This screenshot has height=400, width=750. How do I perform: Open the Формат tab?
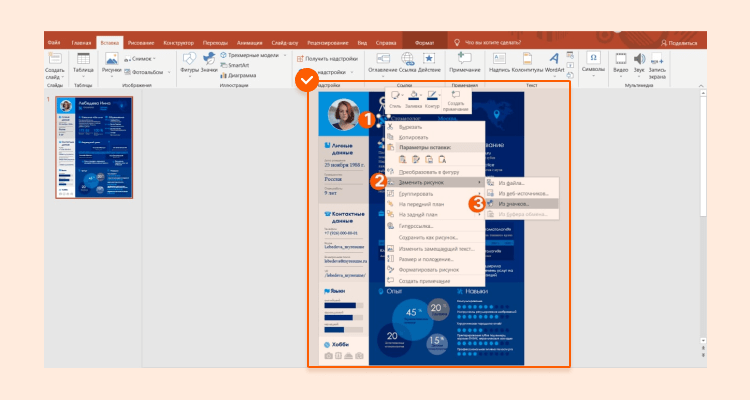tap(424, 43)
